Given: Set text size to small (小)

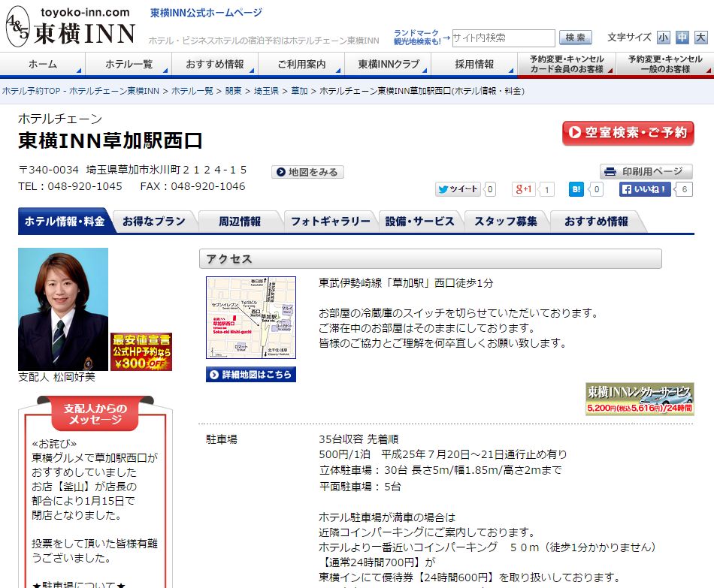Looking at the screenshot, I should tap(663, 38).
